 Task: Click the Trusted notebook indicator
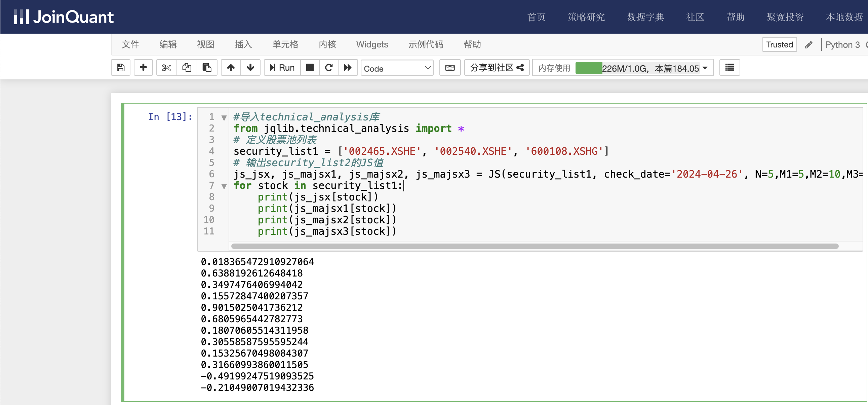[x=779, y=44]
